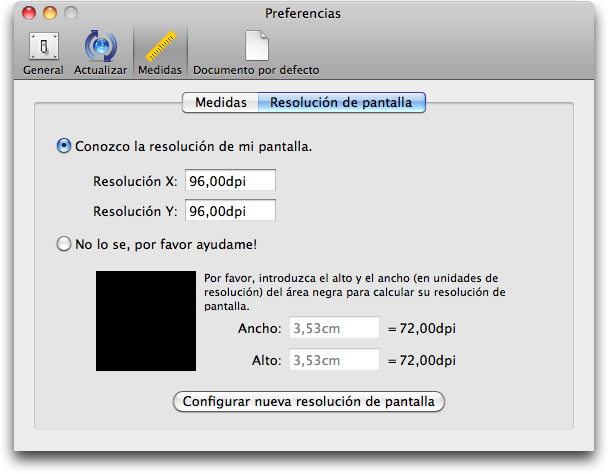This screenshot has width=608, height=474.
Task: Open the General preferences switch icon
Action: coord(43,46)
